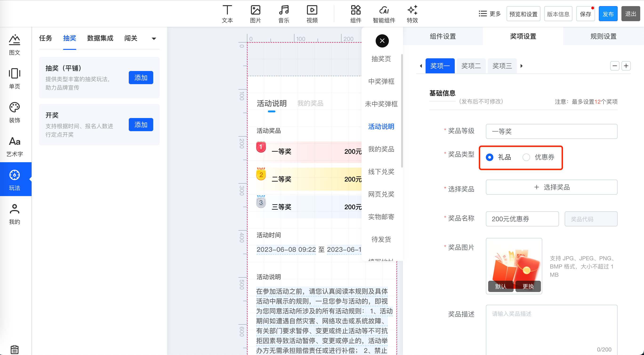This screenshot has height=355, width=644.
Task: Open the 组件 components menu
Action: pyautogui.click(x=355, y=14)
